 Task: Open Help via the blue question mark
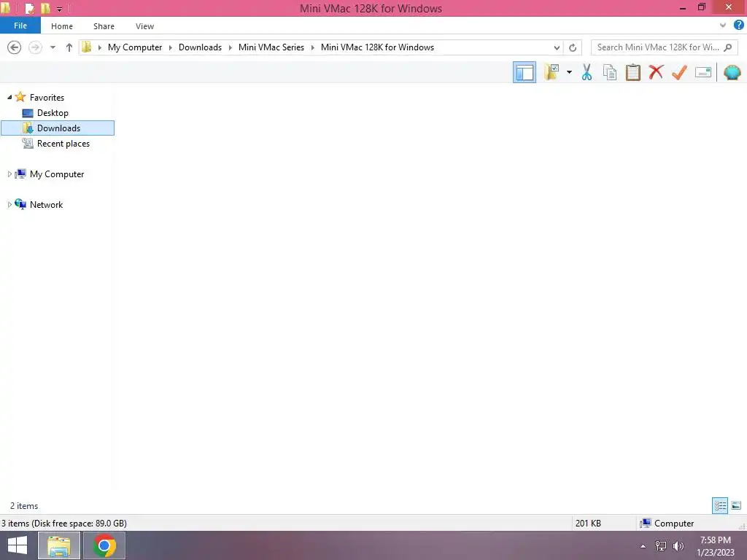(738, 26)
